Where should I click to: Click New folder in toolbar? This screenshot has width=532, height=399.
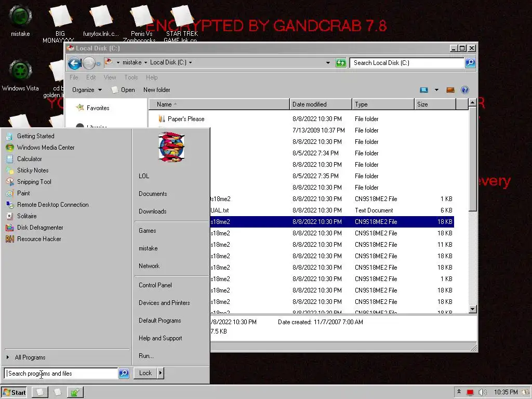[157, 90]
